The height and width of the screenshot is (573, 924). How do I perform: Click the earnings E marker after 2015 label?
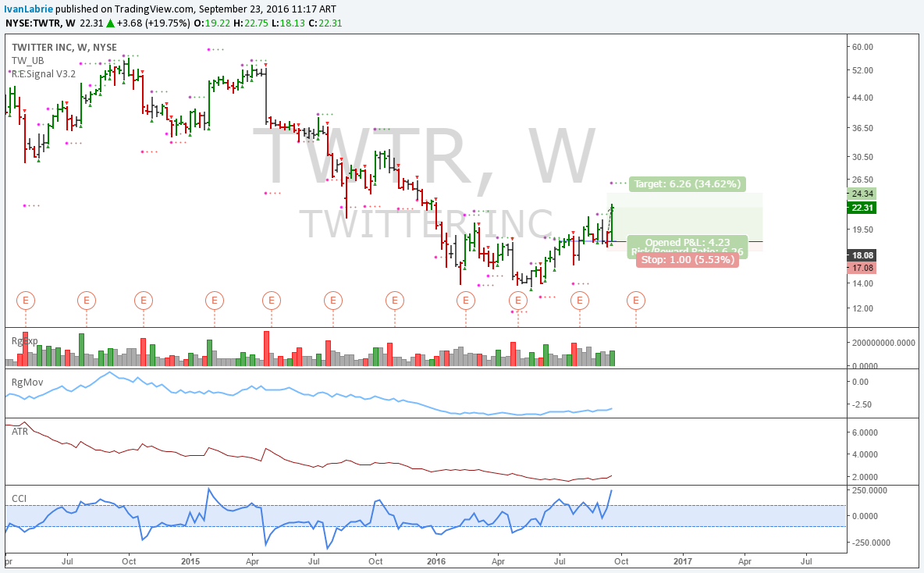click(x=215, y=301)
